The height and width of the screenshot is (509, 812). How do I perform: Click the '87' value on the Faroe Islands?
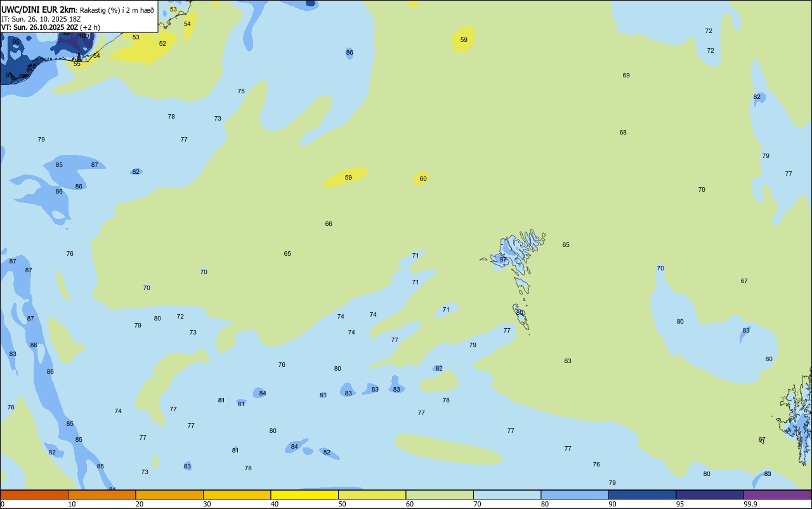(503, 260)
